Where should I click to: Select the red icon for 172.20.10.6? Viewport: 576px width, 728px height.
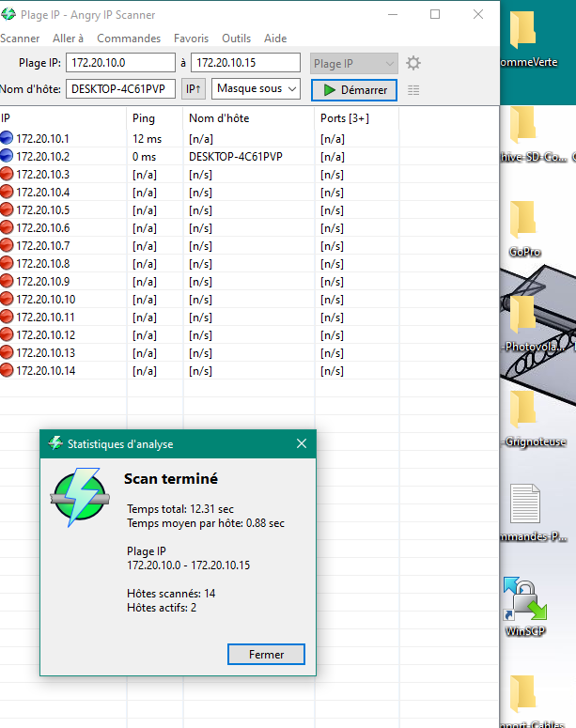coord(7,227)
